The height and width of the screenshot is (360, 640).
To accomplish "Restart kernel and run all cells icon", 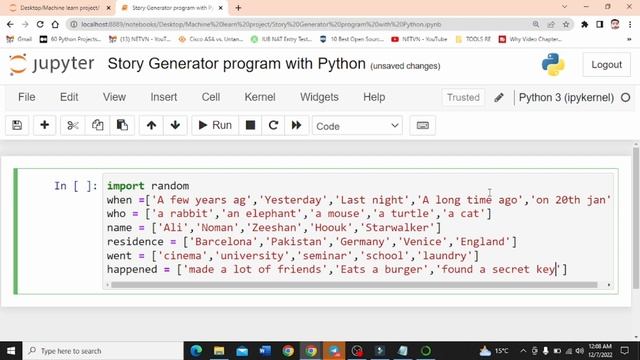I will 296,125.
